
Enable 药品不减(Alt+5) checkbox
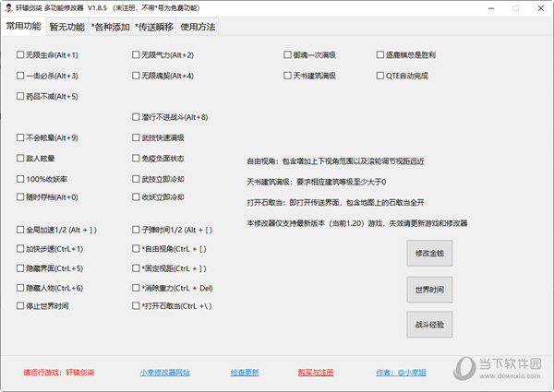20,96
